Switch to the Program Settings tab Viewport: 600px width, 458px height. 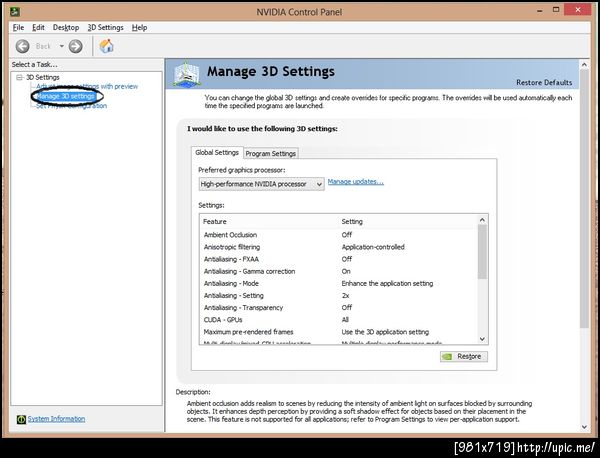click(271, 153)
